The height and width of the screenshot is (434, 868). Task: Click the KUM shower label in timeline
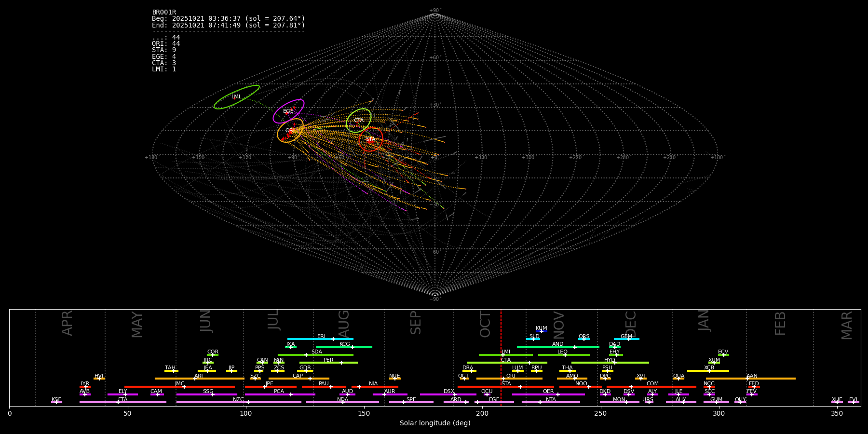point(542,328)
